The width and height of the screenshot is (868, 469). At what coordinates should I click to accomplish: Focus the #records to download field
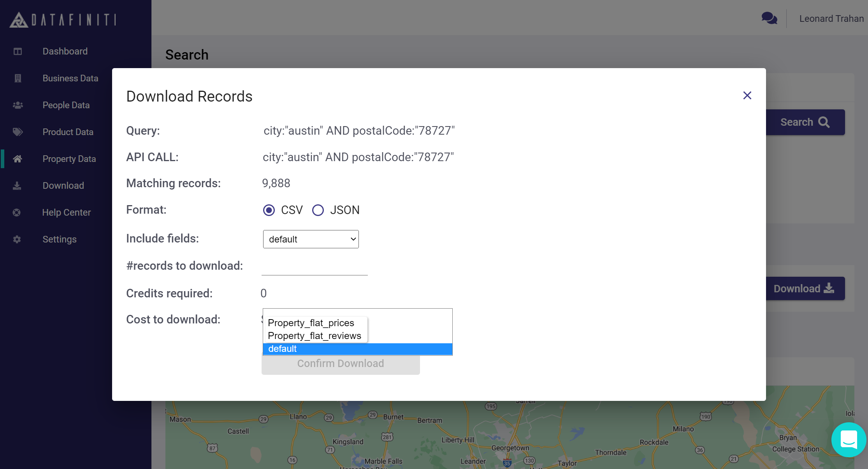tap(315, 267)
